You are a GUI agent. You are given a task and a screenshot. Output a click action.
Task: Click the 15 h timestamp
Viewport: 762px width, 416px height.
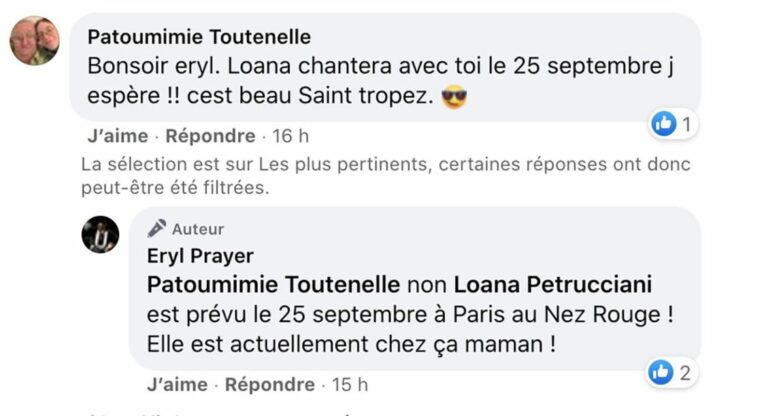tap(350, 384)
